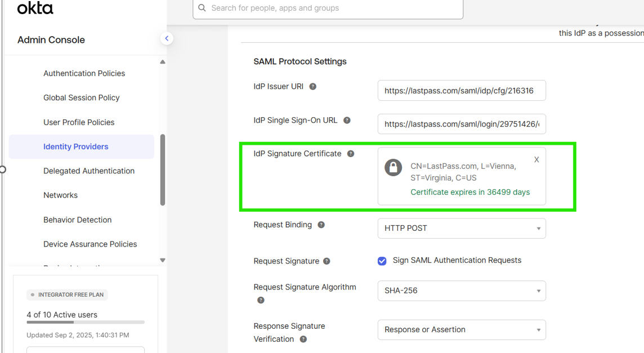Click the certificate lock icon
644x353 pixels.
click(x=393, y=167)
